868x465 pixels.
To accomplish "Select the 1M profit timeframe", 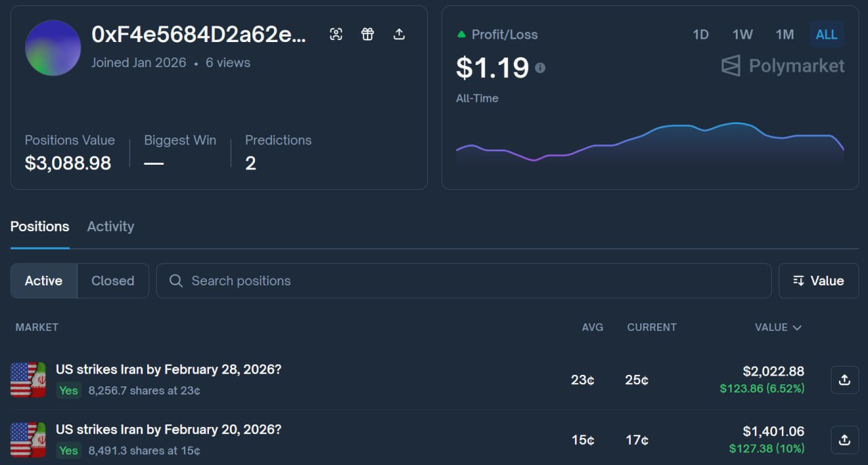I will tap(785, 35).
